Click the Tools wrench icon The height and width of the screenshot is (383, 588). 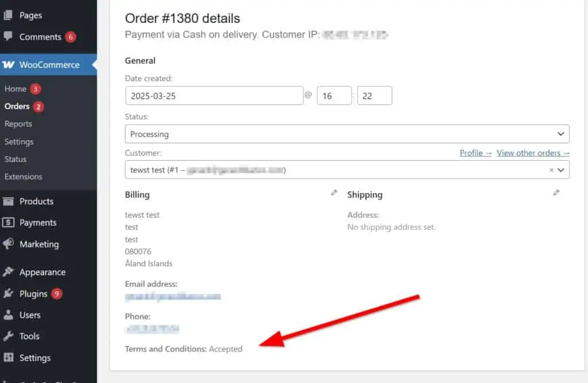8,336
